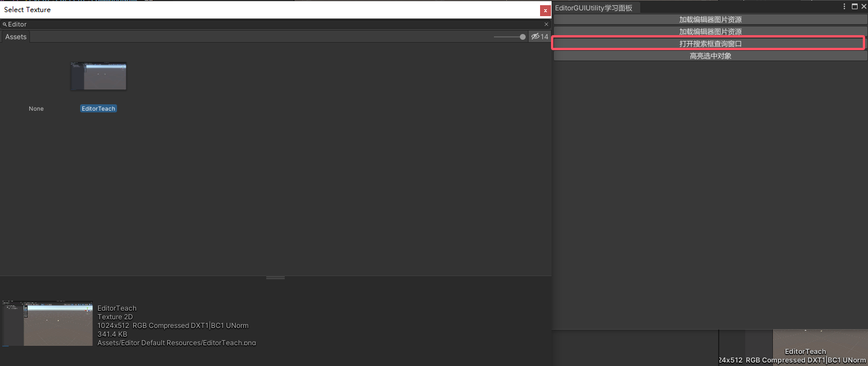Select the EditorGUIUtility学习面板 tab
The width and height of the screenshot is (868, 366).
click(594, 8)
